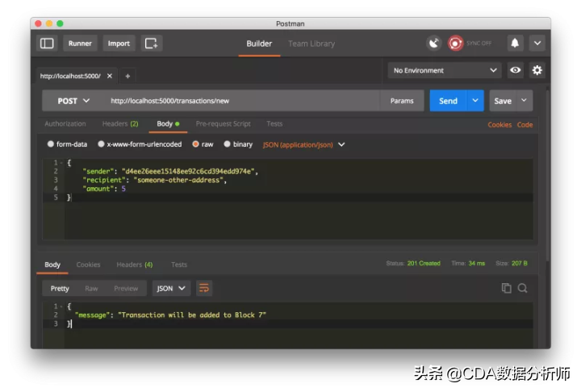Click the "someone-other-address" recipient value
The width and height of the screenshot is (581, 392).
(178, 180)
